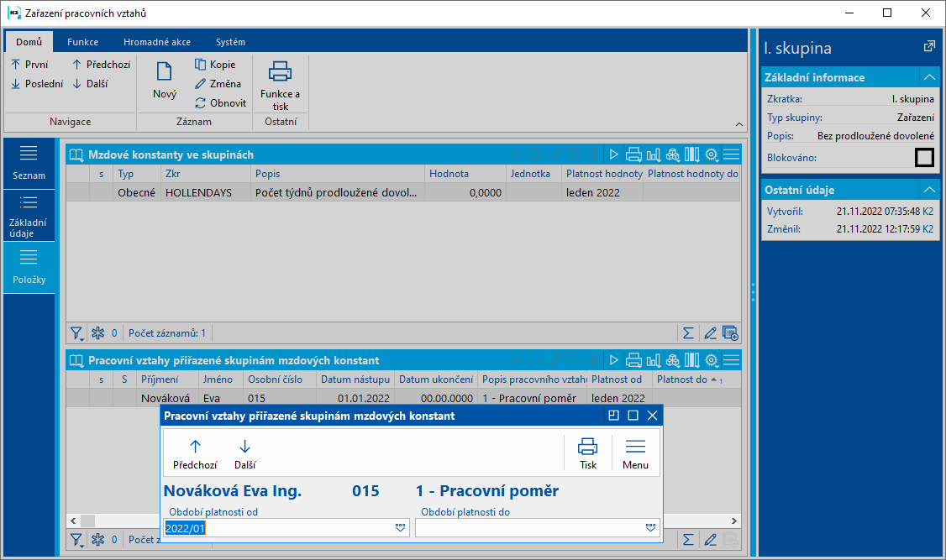Refresh with Obnovit icon

200,103
